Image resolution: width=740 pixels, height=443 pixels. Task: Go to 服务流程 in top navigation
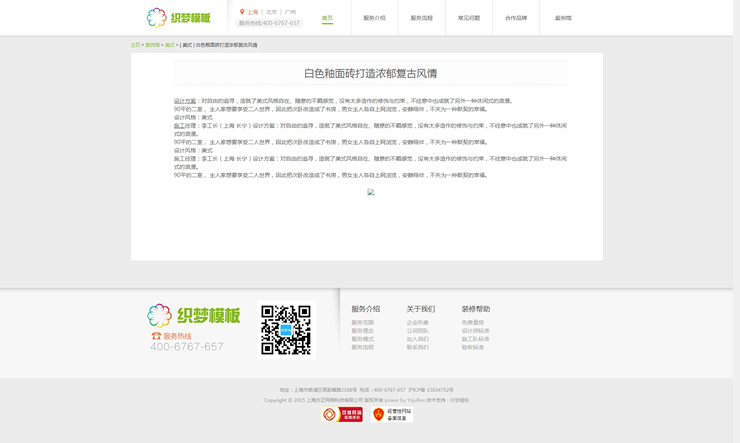click(421, 18)
